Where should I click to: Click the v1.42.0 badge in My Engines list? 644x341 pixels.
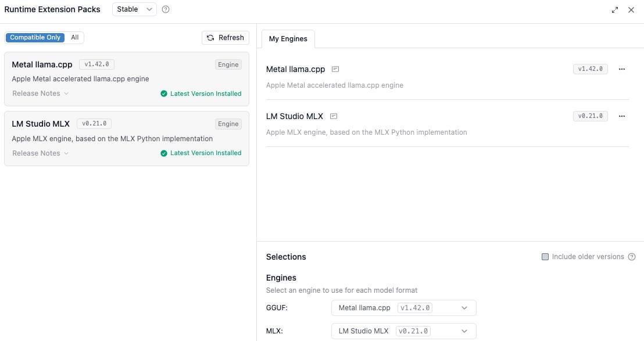(x=590, y=69)
